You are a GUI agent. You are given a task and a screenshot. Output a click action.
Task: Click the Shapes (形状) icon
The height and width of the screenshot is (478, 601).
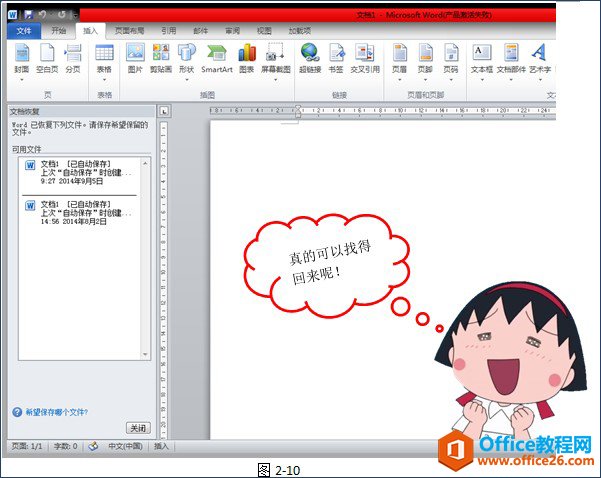pos(187,53)
